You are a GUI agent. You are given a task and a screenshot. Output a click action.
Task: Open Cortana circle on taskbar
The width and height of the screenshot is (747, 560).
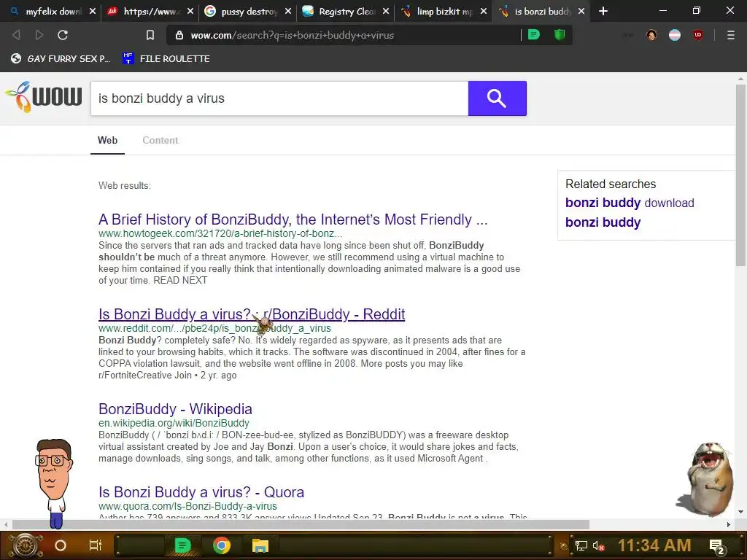coord(61,545)
